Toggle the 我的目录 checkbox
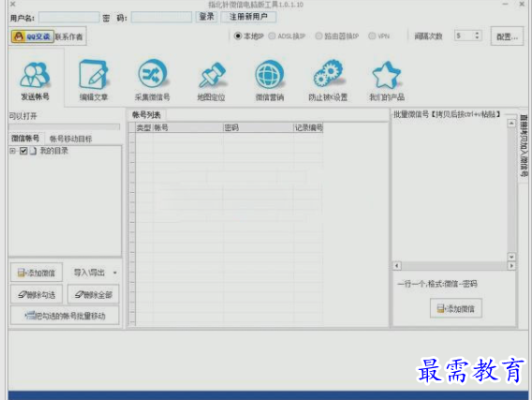Viewport: 532px width, 400px height. 23,151
